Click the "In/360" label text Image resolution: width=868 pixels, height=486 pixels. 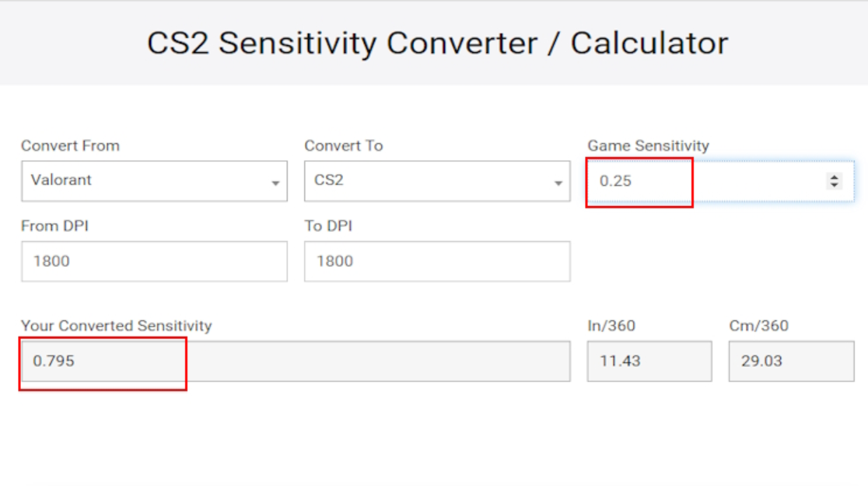coord(611,326)
